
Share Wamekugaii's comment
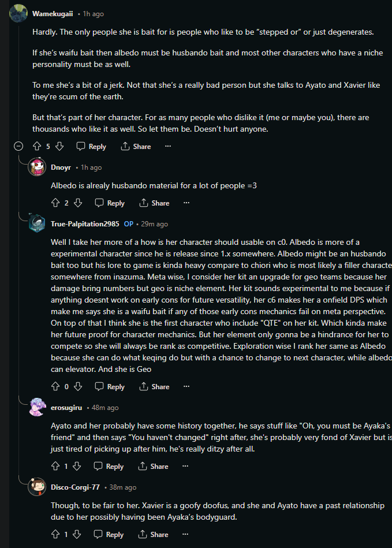click(x=136, y=147)
